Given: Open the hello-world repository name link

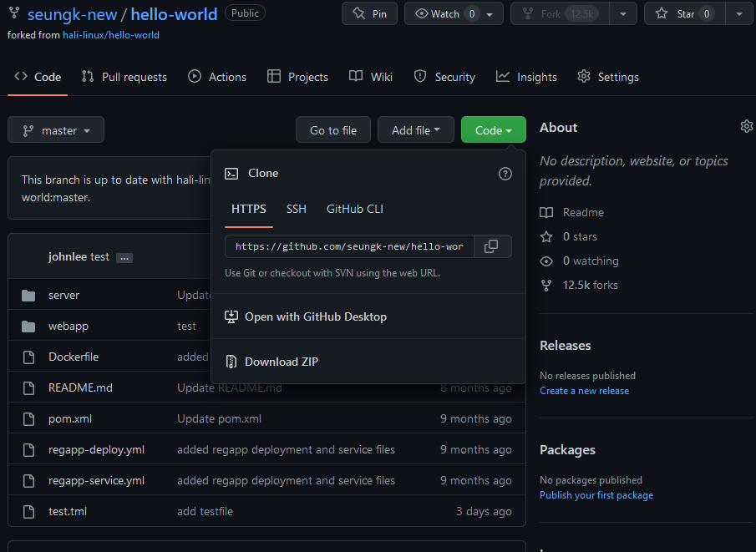Looking at the screenshot, I should click(x=174, y=14).
